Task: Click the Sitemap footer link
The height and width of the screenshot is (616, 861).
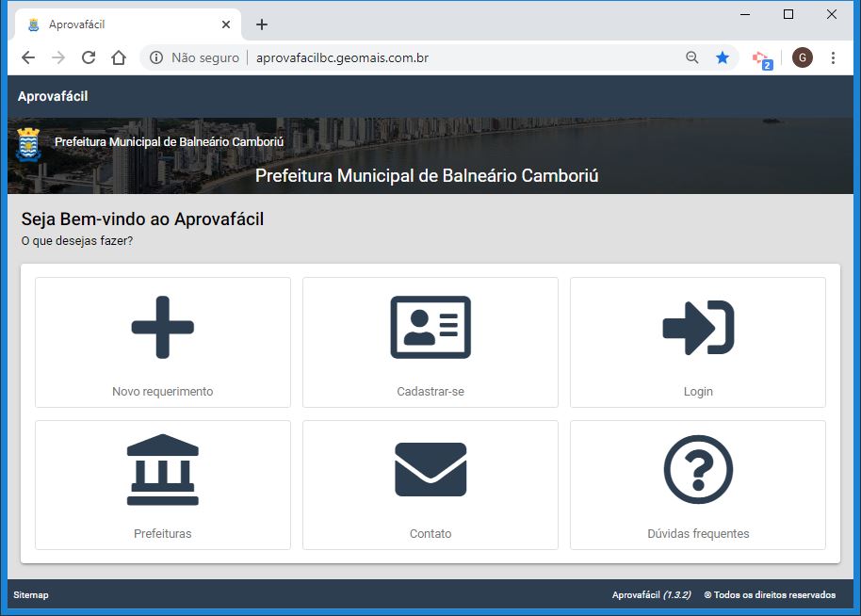Action: pyautogui.click(x=31, y=594)
